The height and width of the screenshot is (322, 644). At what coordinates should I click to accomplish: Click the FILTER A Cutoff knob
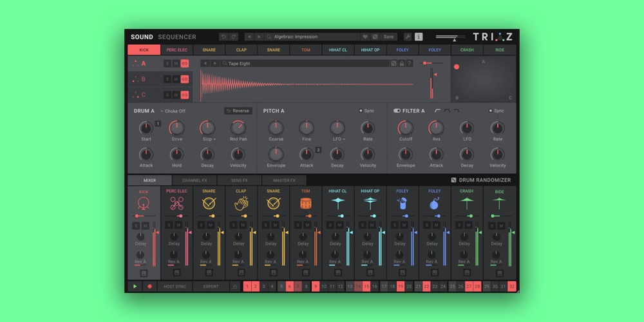pyautogui.click(x=405, y=128)
